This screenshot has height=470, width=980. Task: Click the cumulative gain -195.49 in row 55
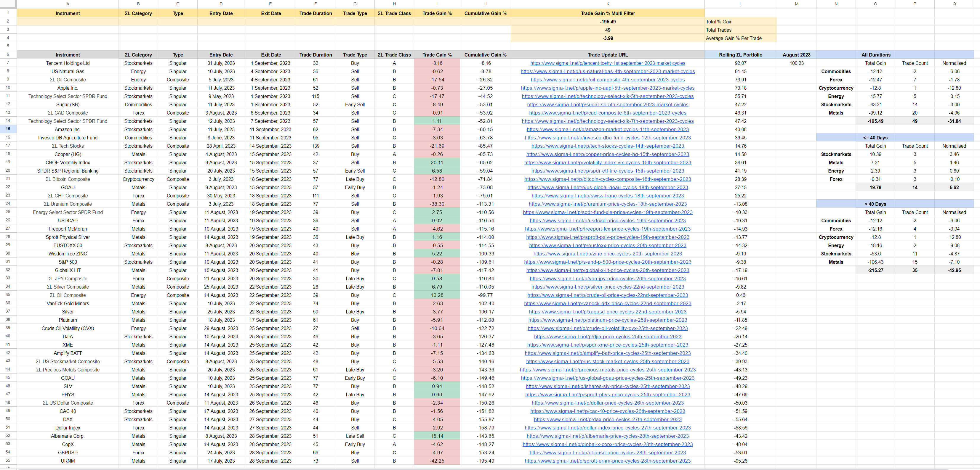coord(485,461)
